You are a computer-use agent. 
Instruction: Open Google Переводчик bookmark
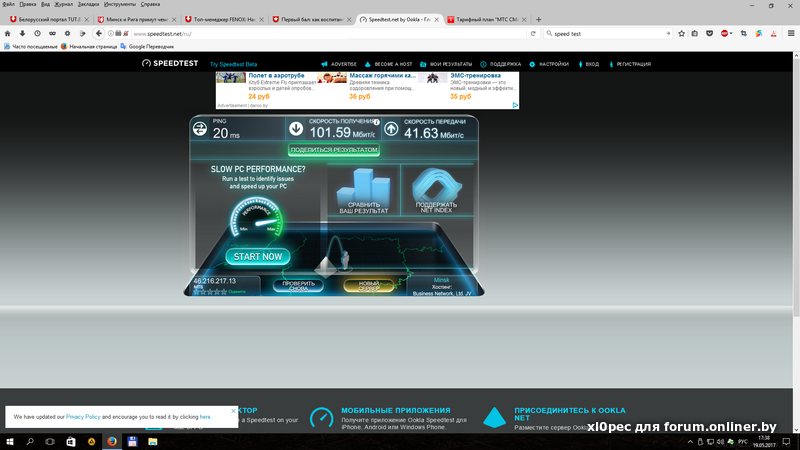point(147,46)
